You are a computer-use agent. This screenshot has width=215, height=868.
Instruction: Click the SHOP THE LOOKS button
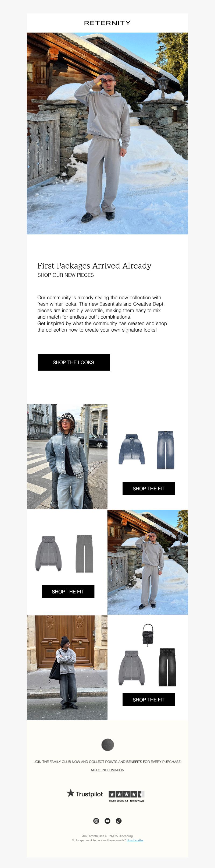[74, 362]
